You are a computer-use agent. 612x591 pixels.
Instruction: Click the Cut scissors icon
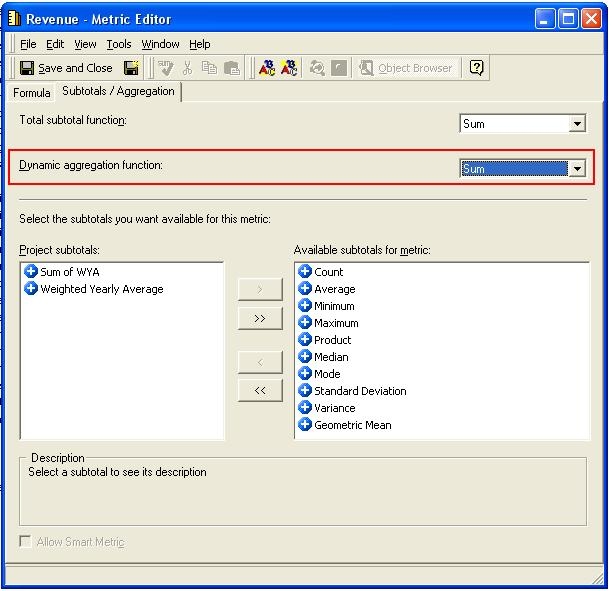pyautogui.click(x=188, y=68)
